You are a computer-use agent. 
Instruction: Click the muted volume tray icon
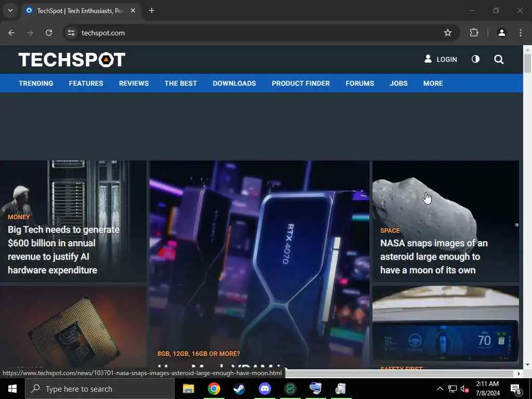[x=465, y=389]
